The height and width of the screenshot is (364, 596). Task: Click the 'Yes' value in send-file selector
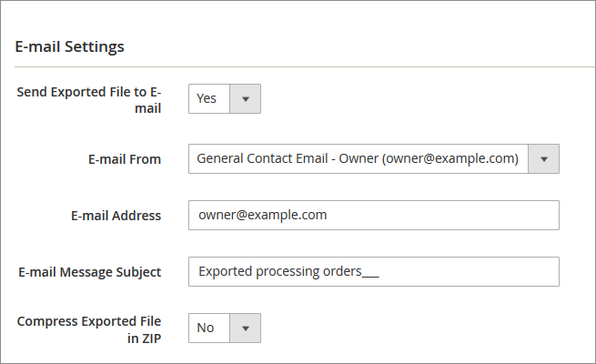207,98
